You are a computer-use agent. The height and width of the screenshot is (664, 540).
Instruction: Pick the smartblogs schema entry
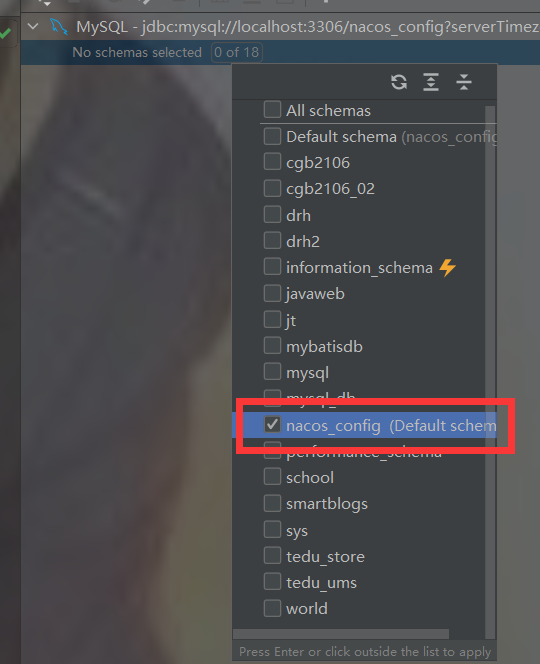coord(327,504)
